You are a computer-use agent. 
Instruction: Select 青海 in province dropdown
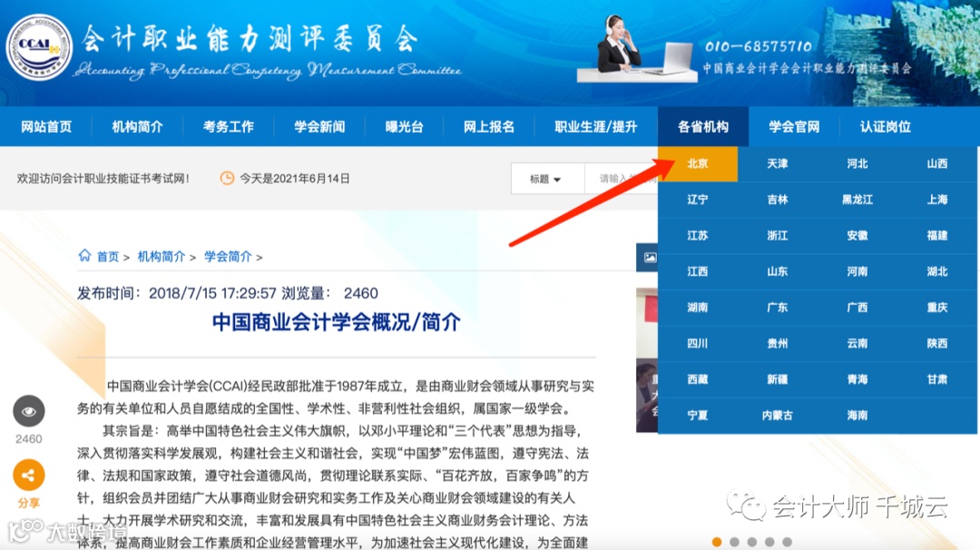857,379
